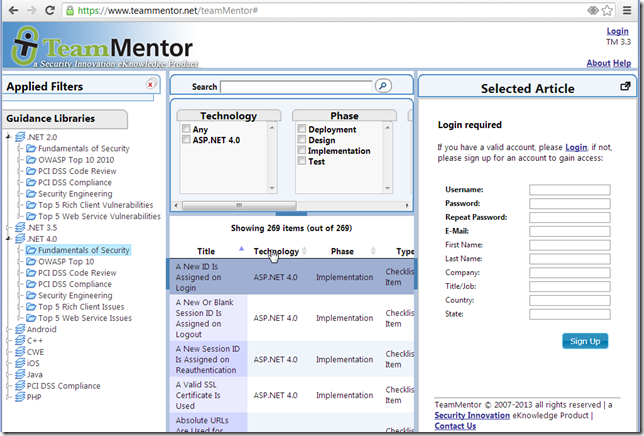
Task: Collapse the .NET 4.0 tree node
Action: point(9,239)
